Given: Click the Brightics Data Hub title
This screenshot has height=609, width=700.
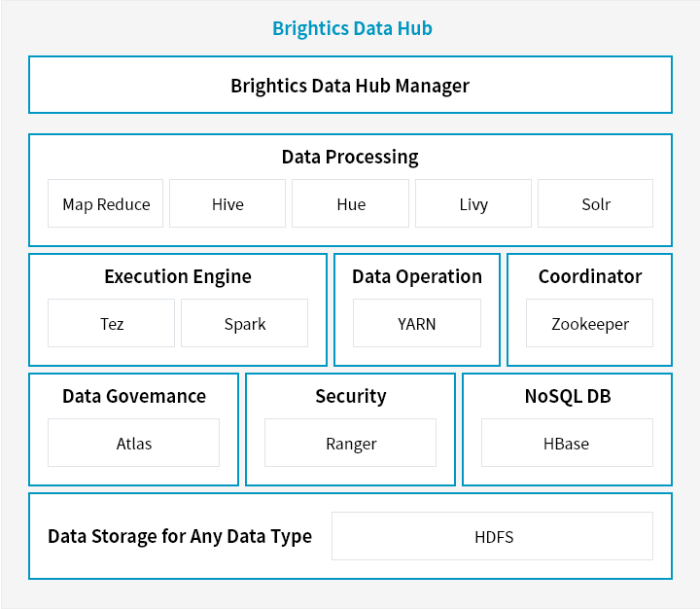Looking at the screenshot, I should pyautogui.click(x=352, y=28).
